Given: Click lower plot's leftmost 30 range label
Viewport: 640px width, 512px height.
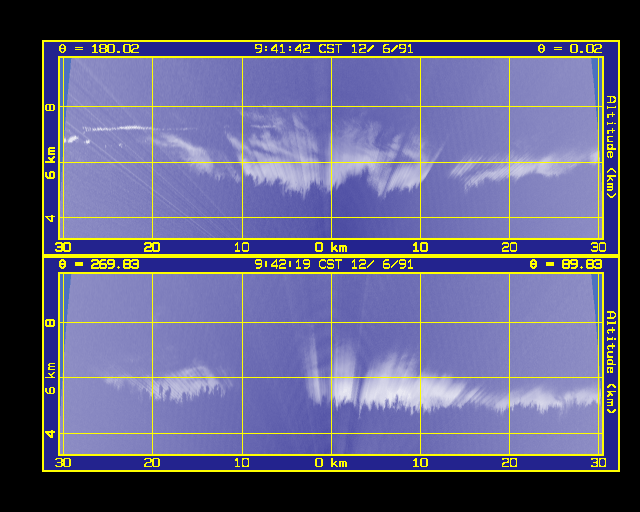Looking at the screenshot, I should (x=63, y=463).
